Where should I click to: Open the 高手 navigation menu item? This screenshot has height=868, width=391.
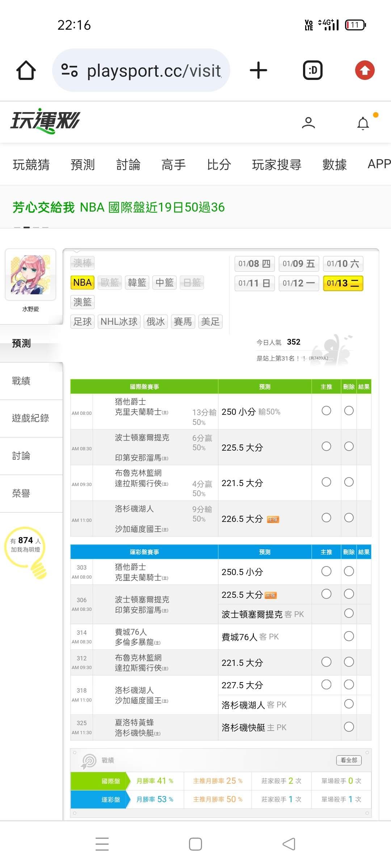[173, 165]
